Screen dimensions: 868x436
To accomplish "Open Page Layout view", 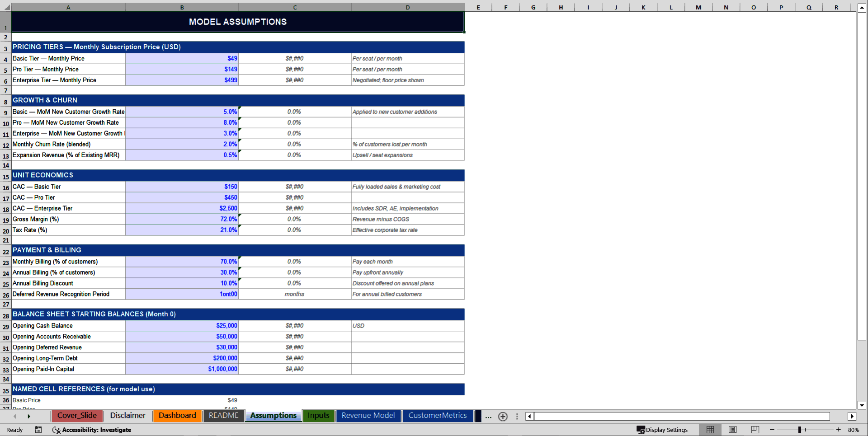I will [x=732, y=430].
